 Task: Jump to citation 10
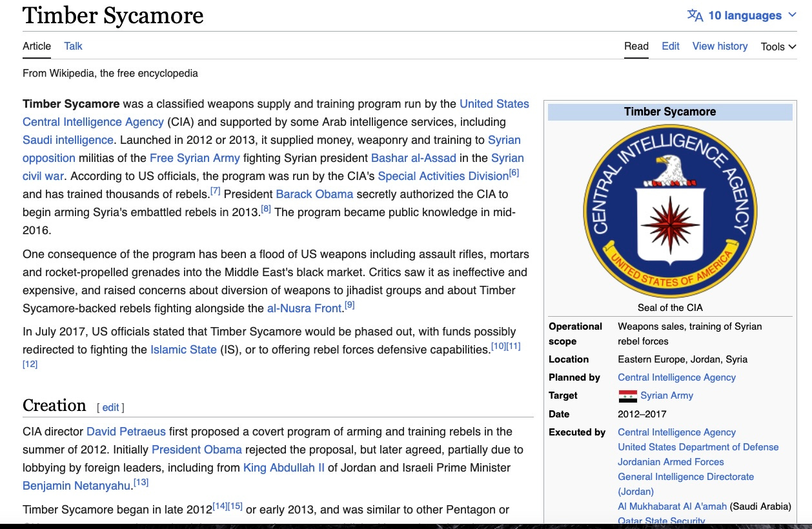coord(498,346)
